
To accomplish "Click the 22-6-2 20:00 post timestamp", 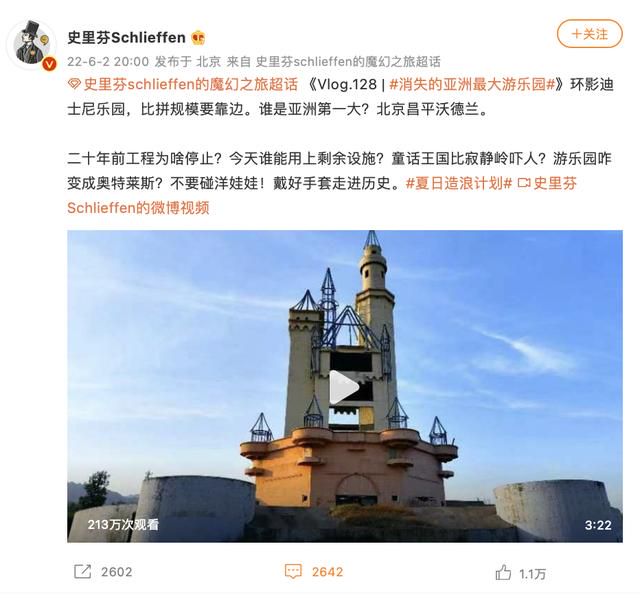I will [108, 62].
